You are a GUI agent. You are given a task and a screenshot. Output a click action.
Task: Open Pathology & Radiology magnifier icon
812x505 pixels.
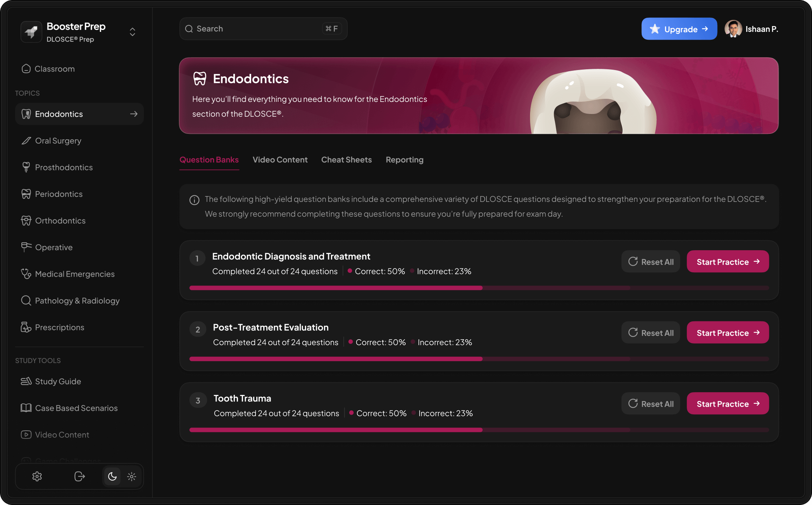pos(26,301)
